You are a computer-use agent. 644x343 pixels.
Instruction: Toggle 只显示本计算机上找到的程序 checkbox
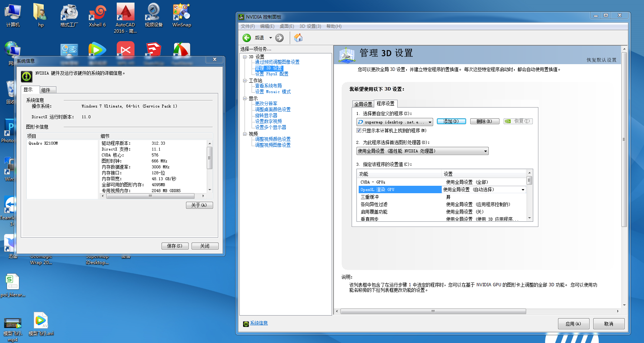point(359,131)
